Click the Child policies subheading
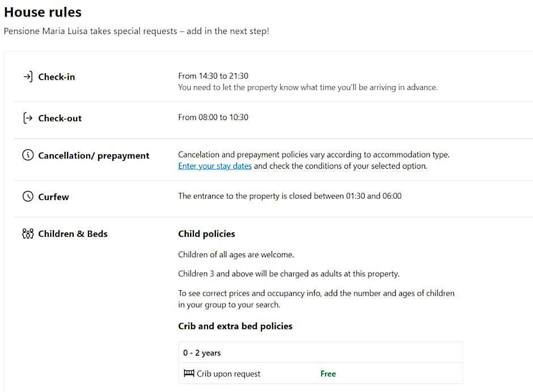 (206, 233)
